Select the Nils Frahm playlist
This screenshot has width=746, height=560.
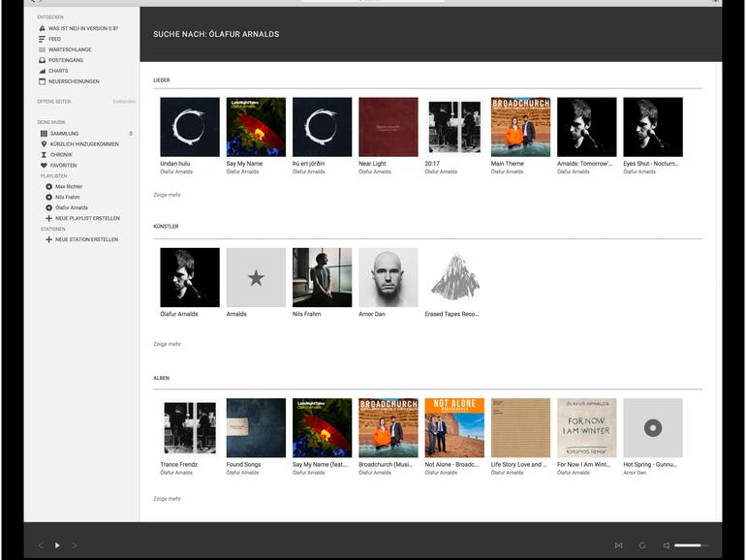tap(67, 197)
